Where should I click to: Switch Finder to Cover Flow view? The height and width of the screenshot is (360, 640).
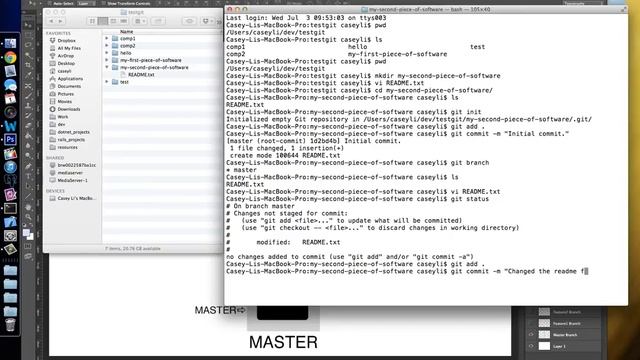click(x=124, y=21)
